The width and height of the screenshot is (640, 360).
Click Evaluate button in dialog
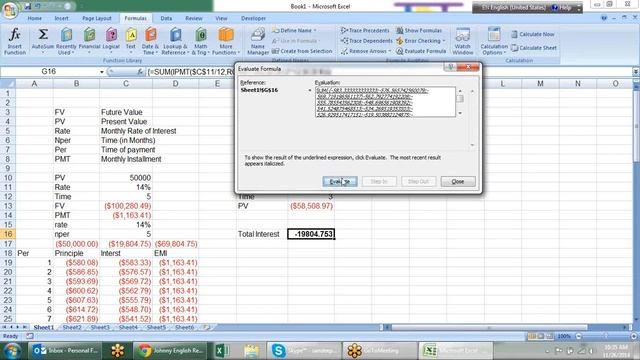coord(340,182)
